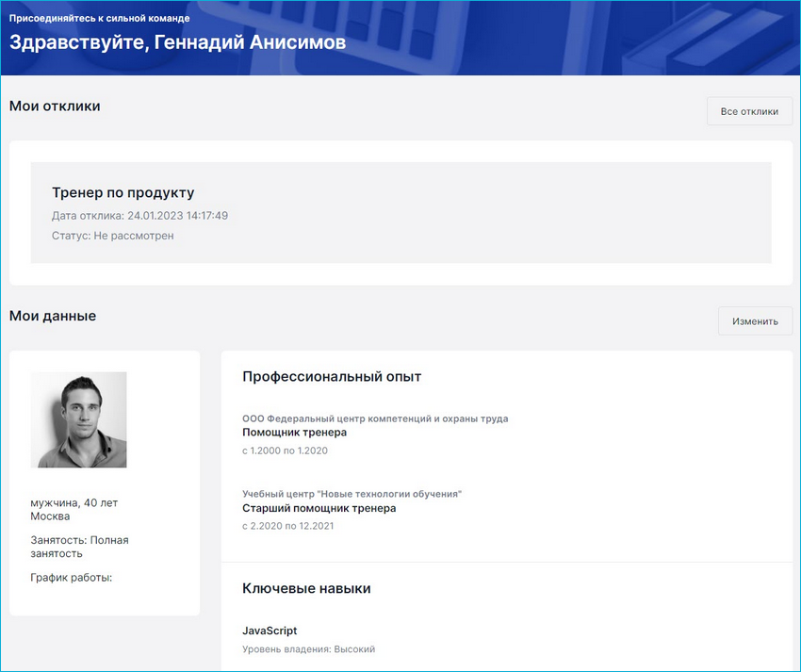Click the profile photo of Геннадий

click(79, 419)
